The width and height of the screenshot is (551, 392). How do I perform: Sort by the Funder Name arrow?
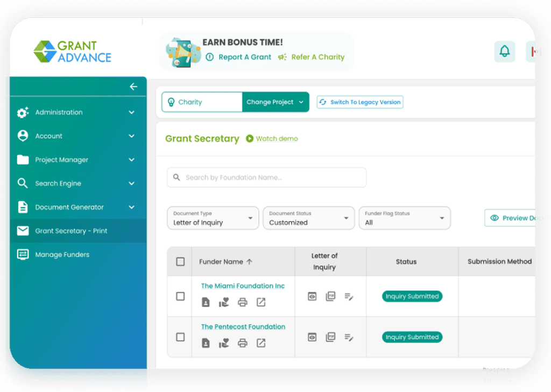(249, 262)
